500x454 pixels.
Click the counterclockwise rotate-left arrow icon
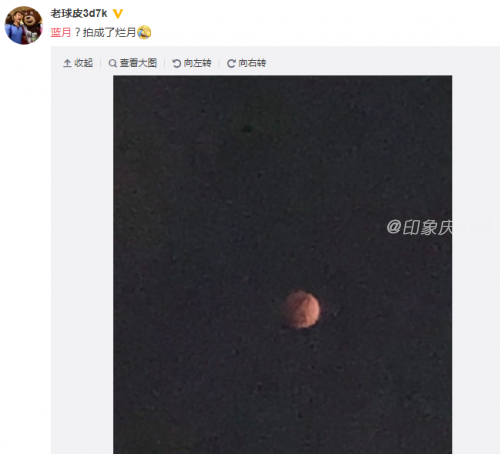(176, 63)
